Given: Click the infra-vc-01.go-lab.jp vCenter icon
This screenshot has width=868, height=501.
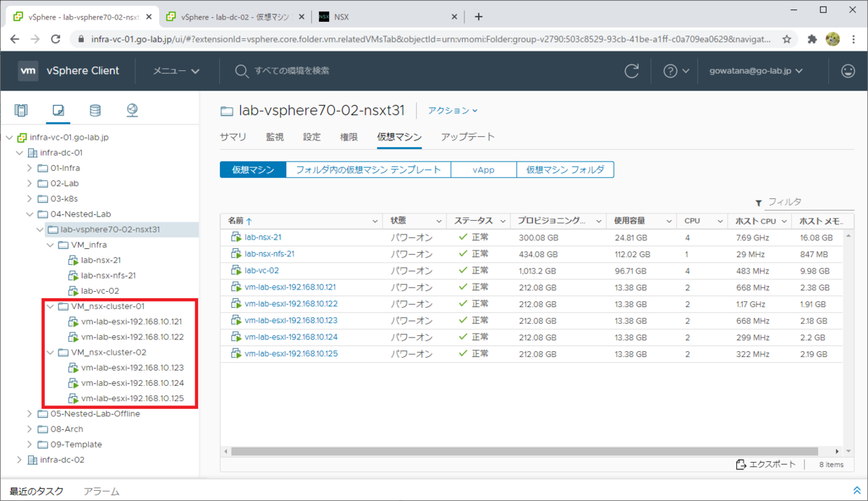Looking at the screenshot, I should (x=22, y=137).
